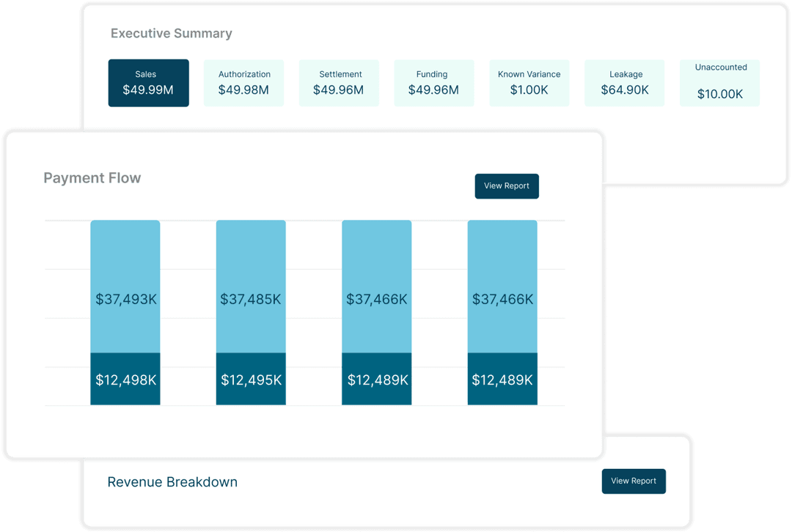Select the $37,485K bar segment

[251, 287]
